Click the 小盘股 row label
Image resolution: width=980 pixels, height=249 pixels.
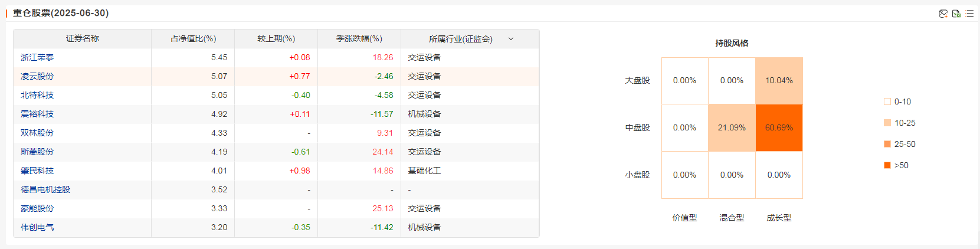[x=638, y=175]
